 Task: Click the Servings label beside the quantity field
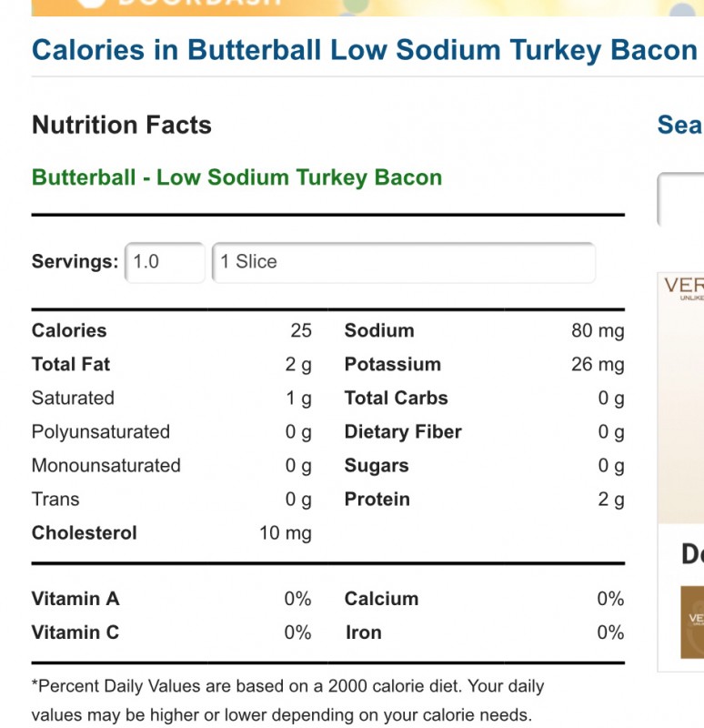pyautogui.click(x=75, y=261)
